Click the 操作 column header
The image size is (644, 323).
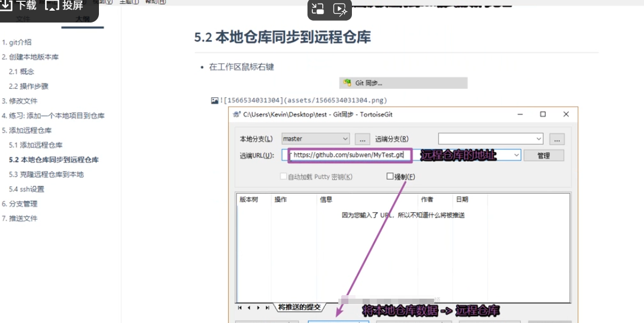(x=280, y=199)
